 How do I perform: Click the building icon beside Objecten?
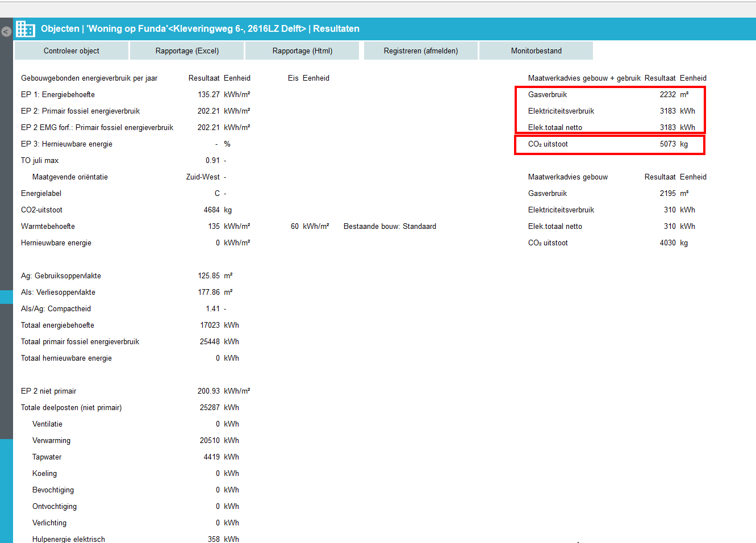click(x=26, y=29)
